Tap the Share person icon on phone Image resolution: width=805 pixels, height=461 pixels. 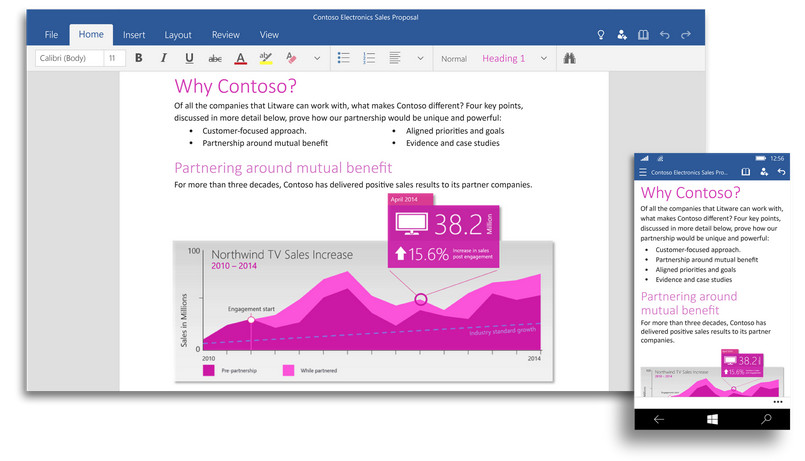click(764, 172)
